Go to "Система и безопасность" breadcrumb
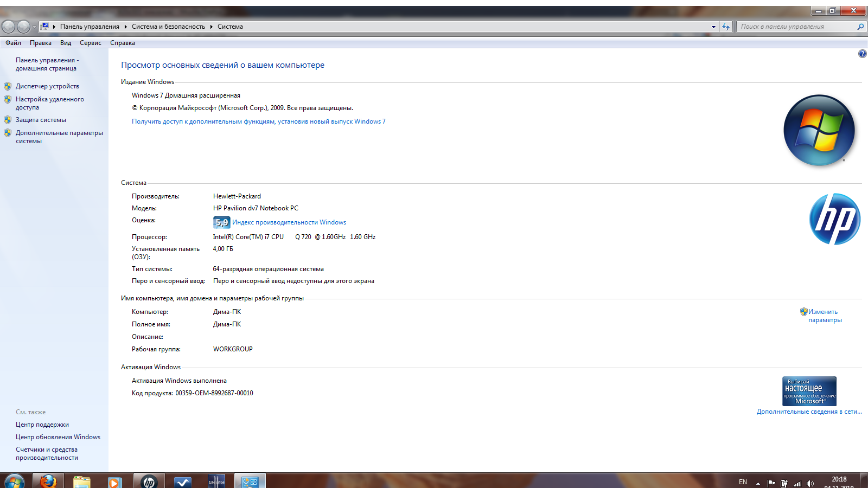868x488 pixels. click(168, 27)
